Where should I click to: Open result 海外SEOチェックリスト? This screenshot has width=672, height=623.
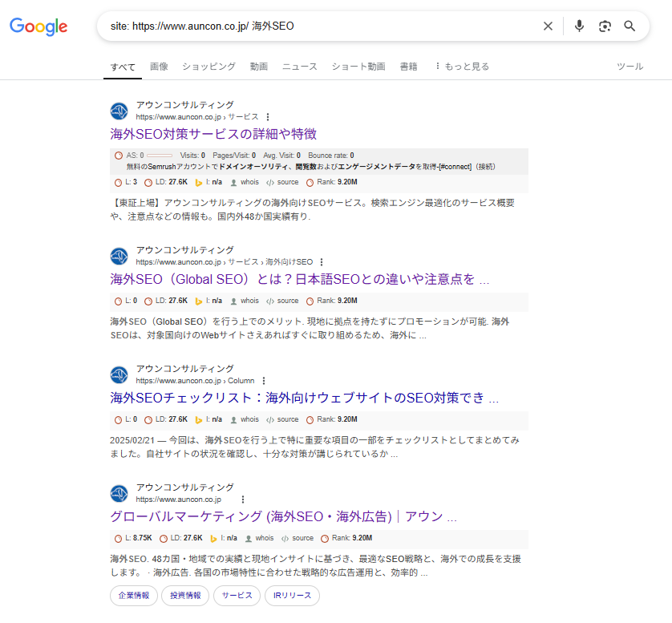(x=304, y=398)
